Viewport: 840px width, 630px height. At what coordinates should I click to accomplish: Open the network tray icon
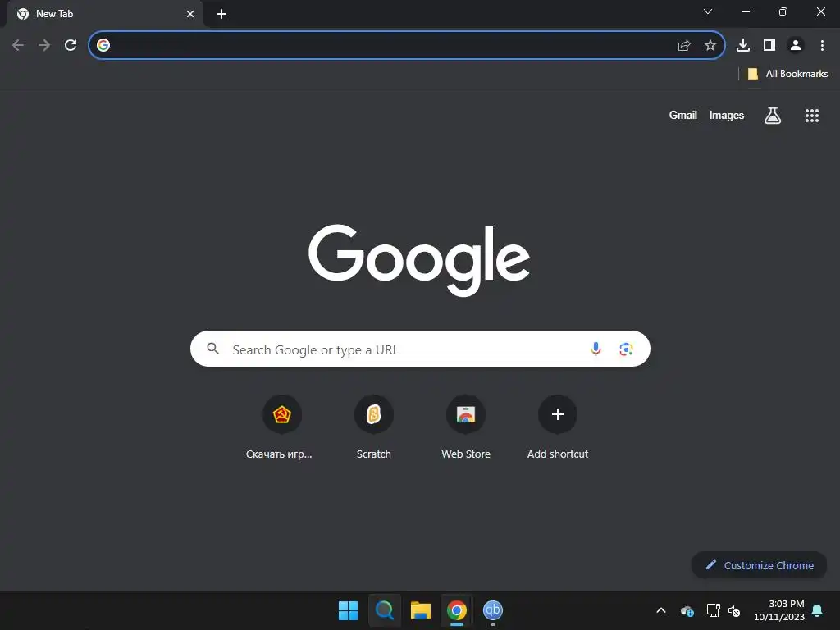(713, 610)
